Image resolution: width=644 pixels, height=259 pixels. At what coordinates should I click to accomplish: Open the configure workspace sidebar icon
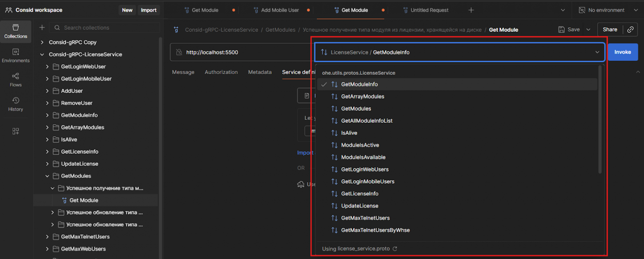pos(16,131)
